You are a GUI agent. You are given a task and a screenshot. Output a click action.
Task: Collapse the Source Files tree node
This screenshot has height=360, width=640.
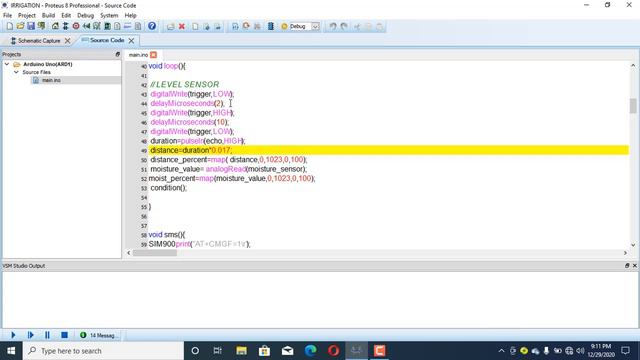click(x=16, y=72)
